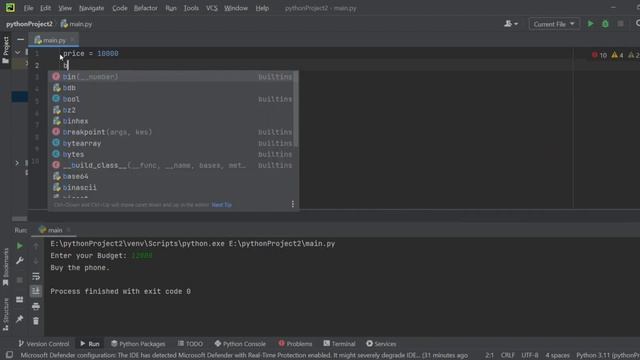The image size is (640, 360).
Task: Open the Window menu
Action: [236, 8]
